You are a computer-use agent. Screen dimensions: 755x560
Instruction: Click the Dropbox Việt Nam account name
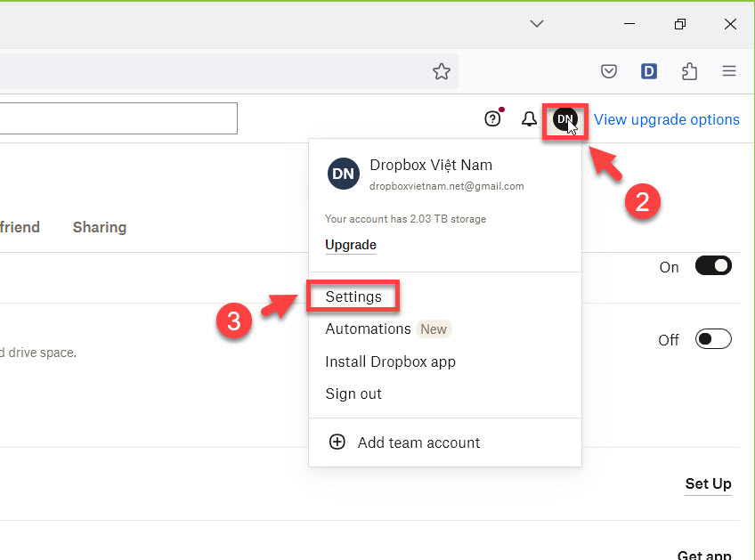tap(431, 166)
